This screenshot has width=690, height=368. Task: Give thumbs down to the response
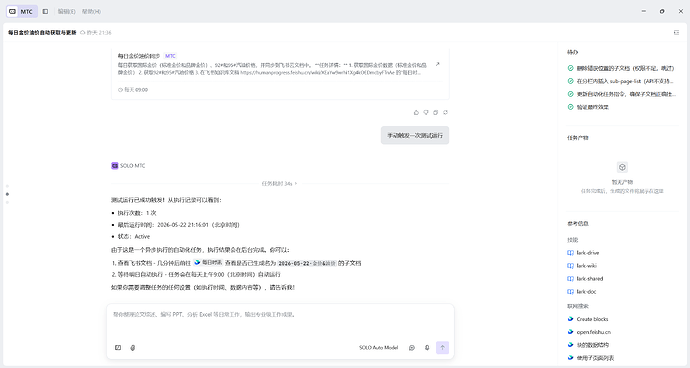click(x=426, y=113)
